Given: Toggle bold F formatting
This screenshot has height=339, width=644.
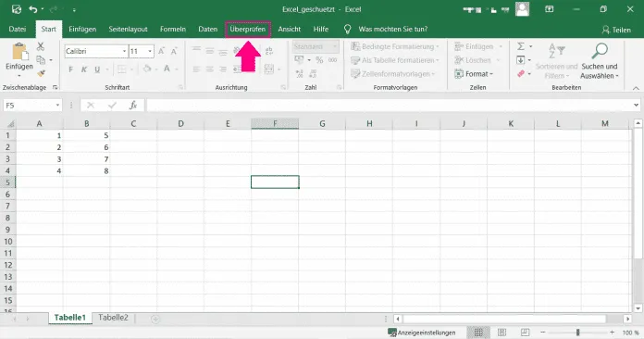Looking at the screenshot, I should (x=70, y=69).
